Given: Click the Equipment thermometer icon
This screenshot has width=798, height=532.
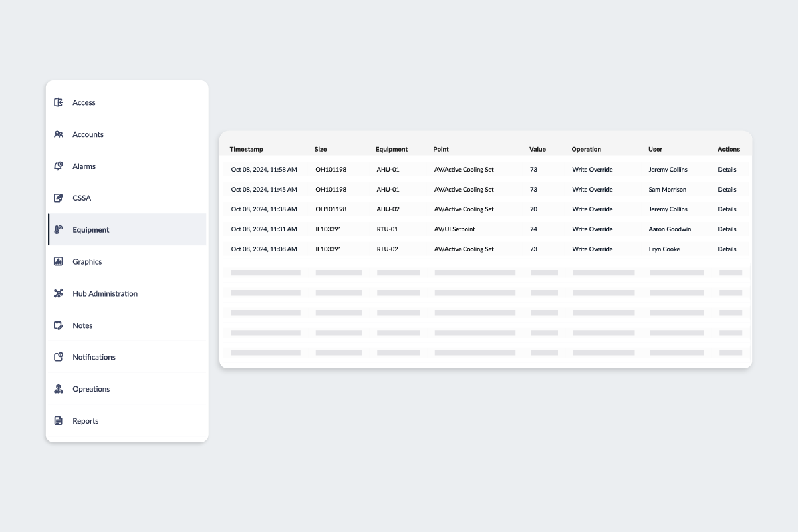Looking at the screenshot, I should click(x=59, y=230).
